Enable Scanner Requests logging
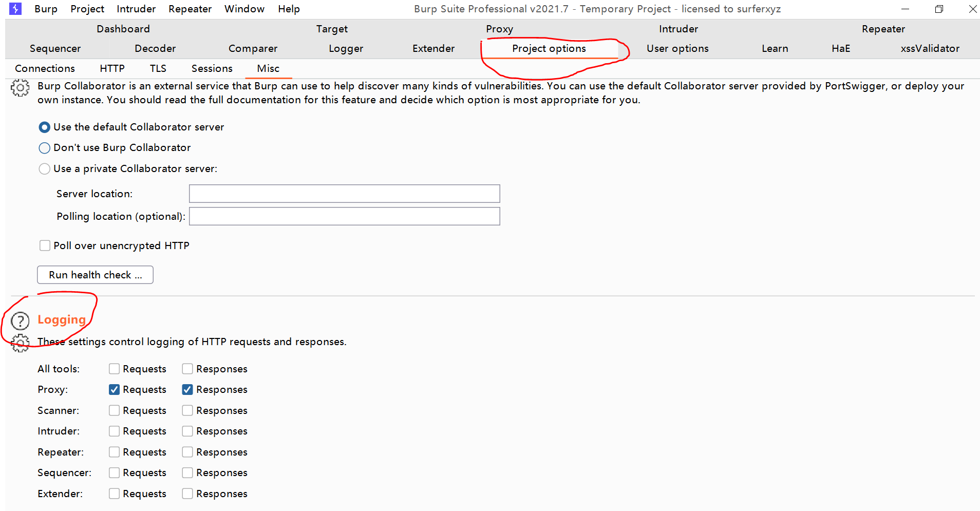Image resolution: width=980 pixels, height=511 pixels. [x=114, y=410]
